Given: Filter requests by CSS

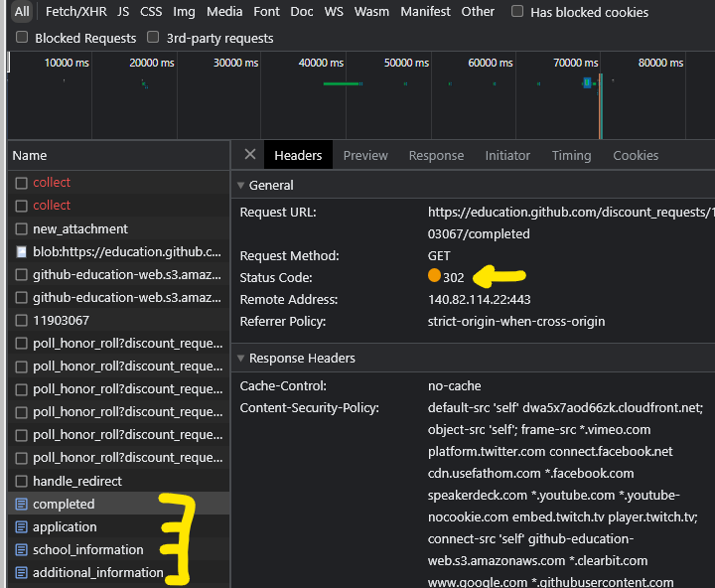Looking at the screenshot, I should (x=151, y=11).
